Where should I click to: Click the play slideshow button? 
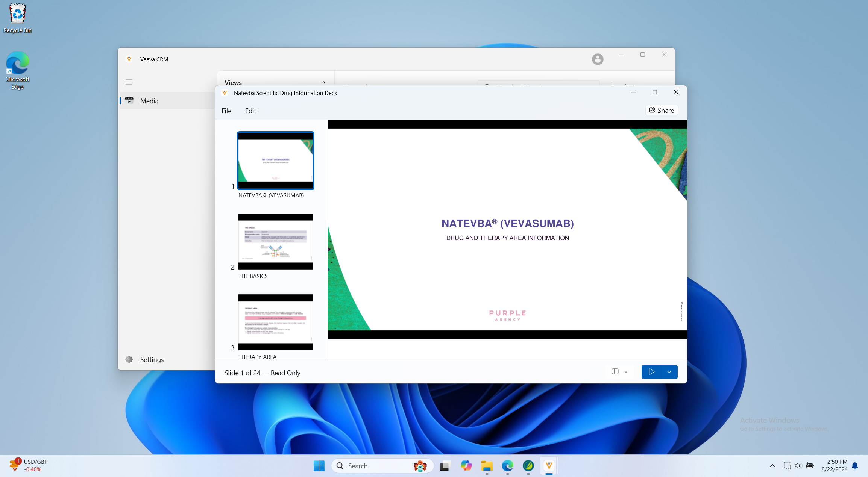pos(651,372)
